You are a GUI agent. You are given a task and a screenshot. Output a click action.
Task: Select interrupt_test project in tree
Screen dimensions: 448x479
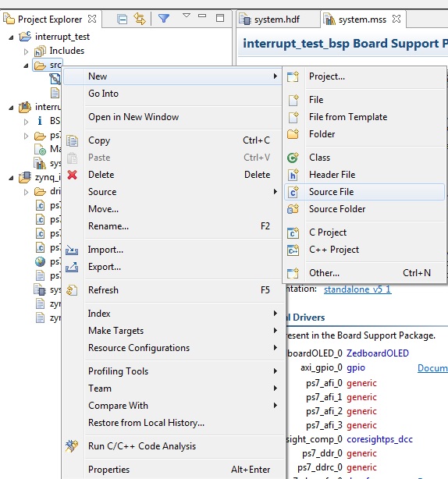[x=55, y=37]
